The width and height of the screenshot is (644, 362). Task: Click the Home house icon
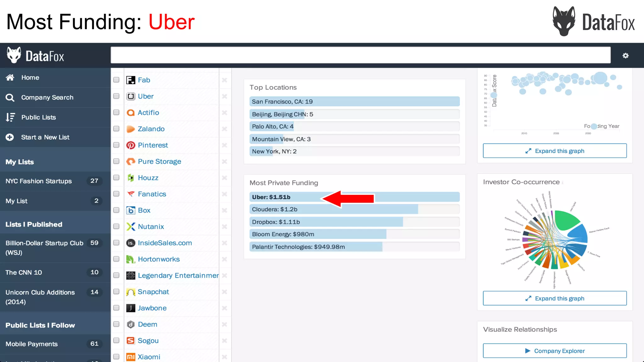10,77
